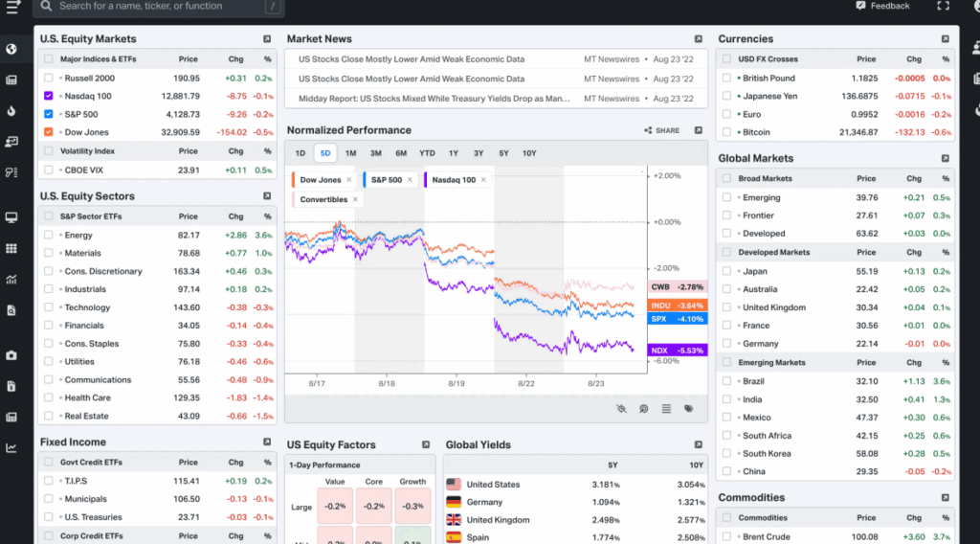Screen dimensions: 980x544
Task: Expand the U.S. Equity Markets panel icon
Action: [x=267, y=38]
